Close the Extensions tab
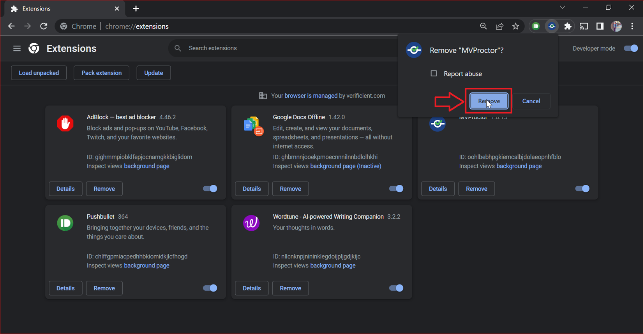This screenshot has height=334, width=644. (x=117, y=9)
